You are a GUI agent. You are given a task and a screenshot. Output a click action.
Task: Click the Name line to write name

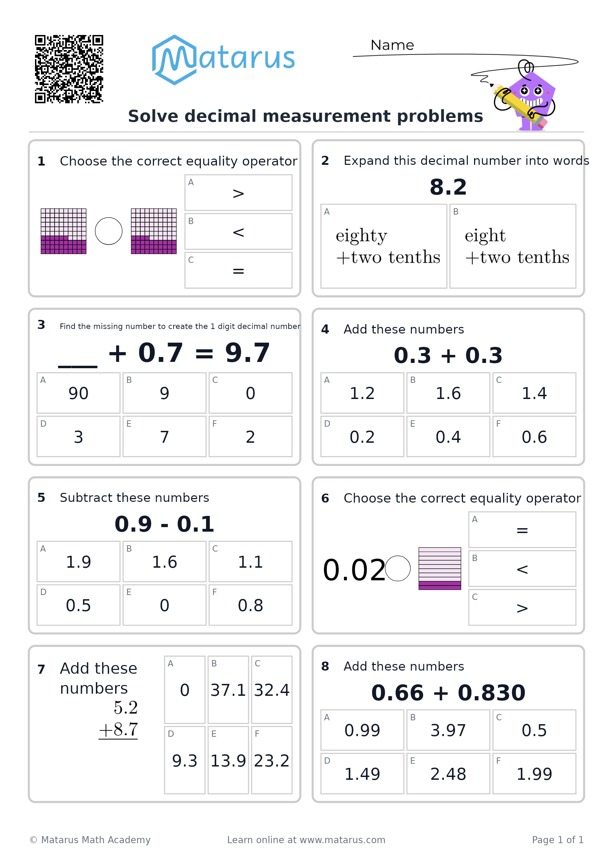pos(465,55)
